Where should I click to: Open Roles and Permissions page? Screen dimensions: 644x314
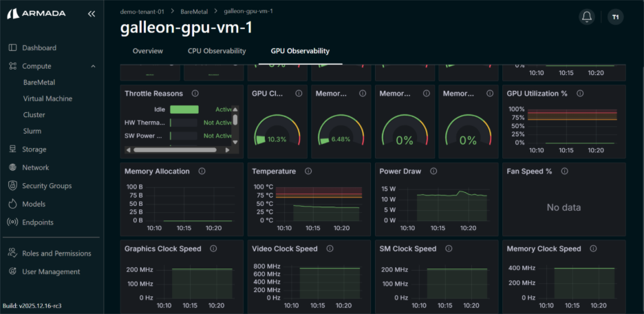point(56,253)
